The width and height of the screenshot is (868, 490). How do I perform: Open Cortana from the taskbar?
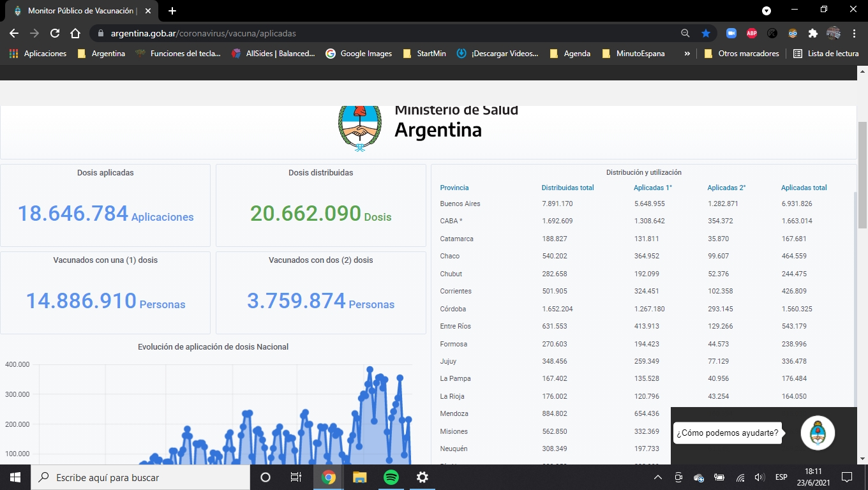tap(266, 477)
